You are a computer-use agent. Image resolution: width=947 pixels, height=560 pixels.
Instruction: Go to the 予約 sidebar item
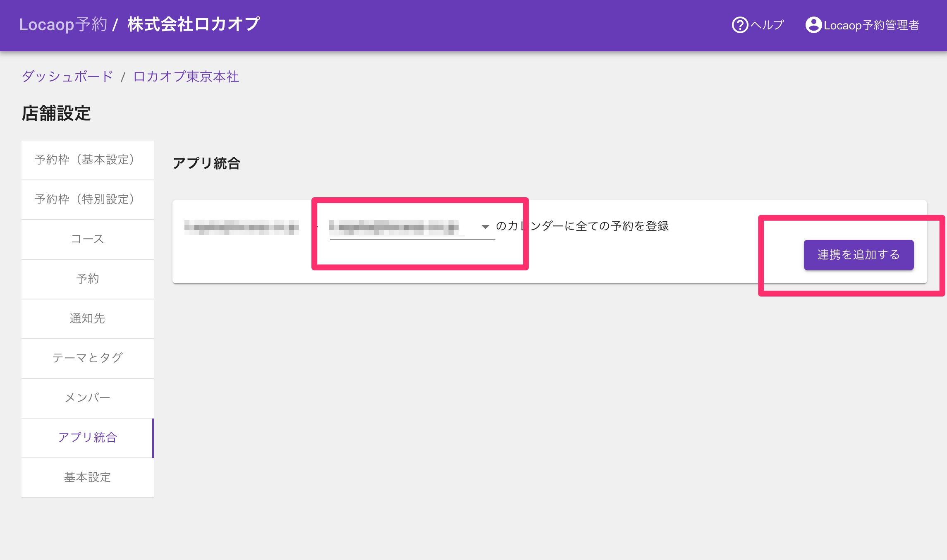(87, 279)
